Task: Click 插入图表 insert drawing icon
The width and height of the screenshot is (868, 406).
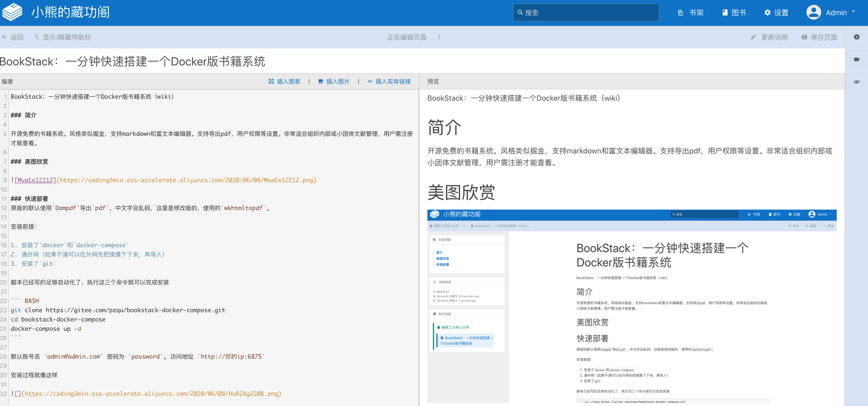Action: click(x=271, y=82)
